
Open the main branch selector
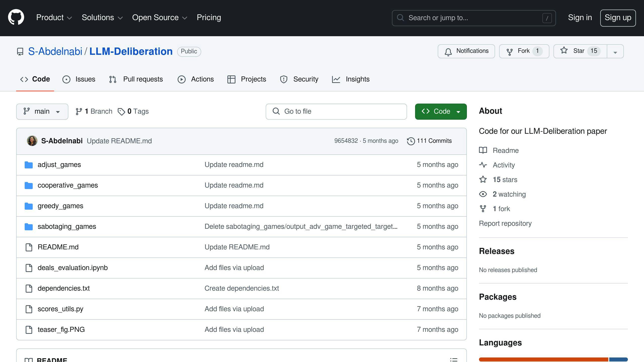coord(42,112)
